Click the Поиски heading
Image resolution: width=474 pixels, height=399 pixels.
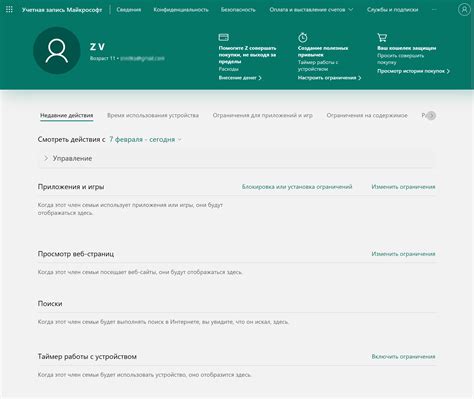50,304
